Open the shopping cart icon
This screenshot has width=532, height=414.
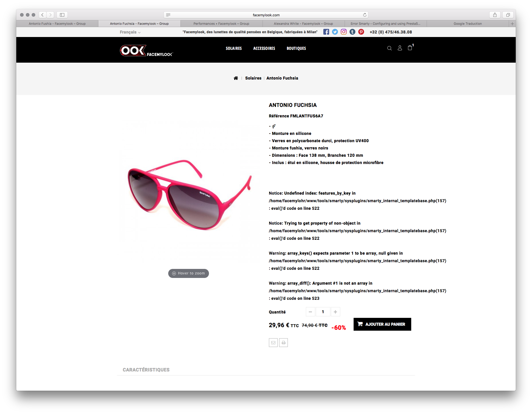pos(410,48)
